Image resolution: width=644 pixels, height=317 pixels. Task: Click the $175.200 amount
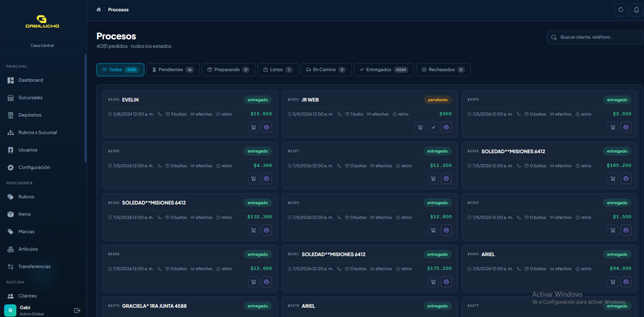click(x=439, y=269)
